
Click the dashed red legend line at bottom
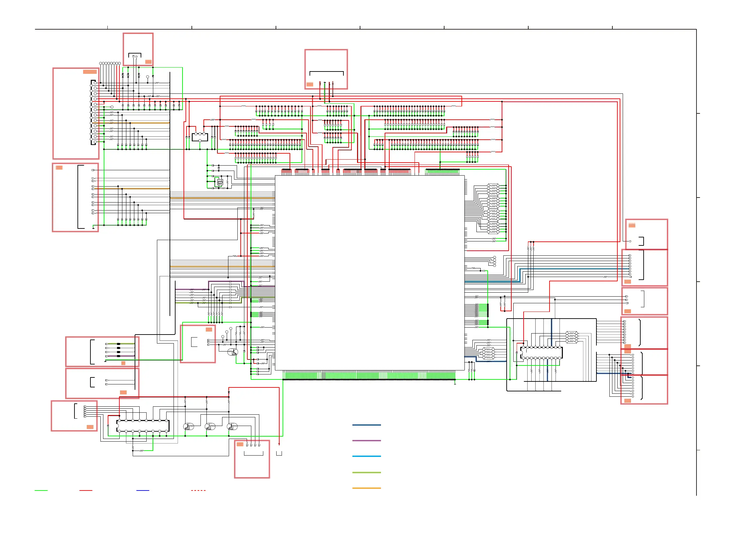(x=198, y=490)
